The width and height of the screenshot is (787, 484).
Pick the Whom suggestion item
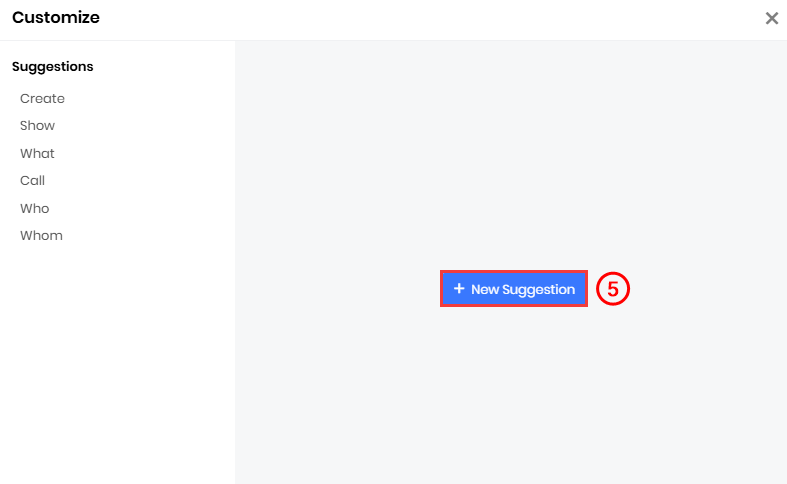point(41,235)
